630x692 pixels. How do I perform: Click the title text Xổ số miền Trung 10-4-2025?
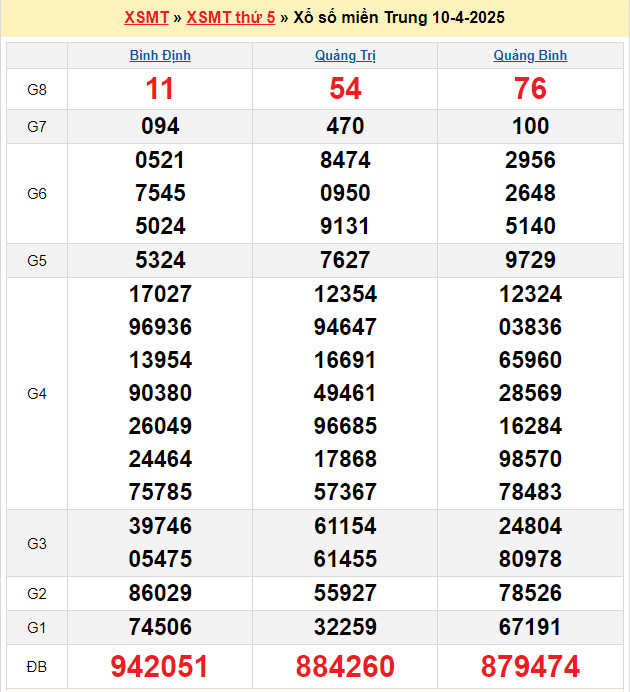(399, 18)
